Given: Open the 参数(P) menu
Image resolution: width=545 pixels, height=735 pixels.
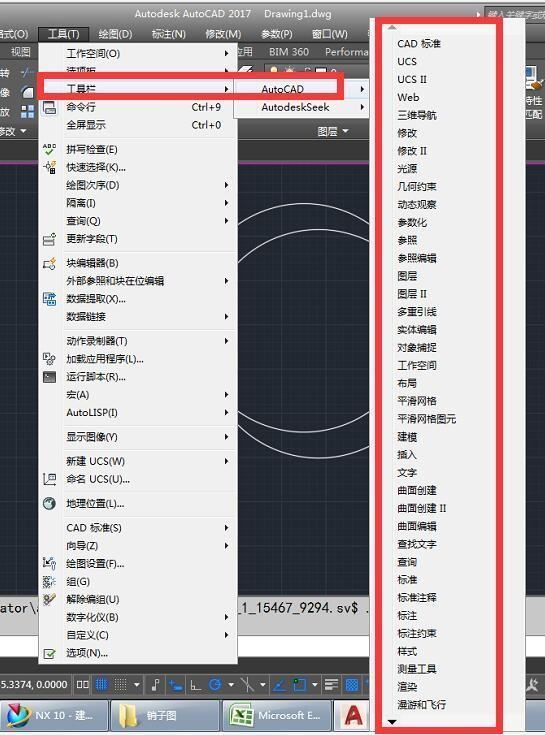Looking at the screenshot, I should 276,34.
